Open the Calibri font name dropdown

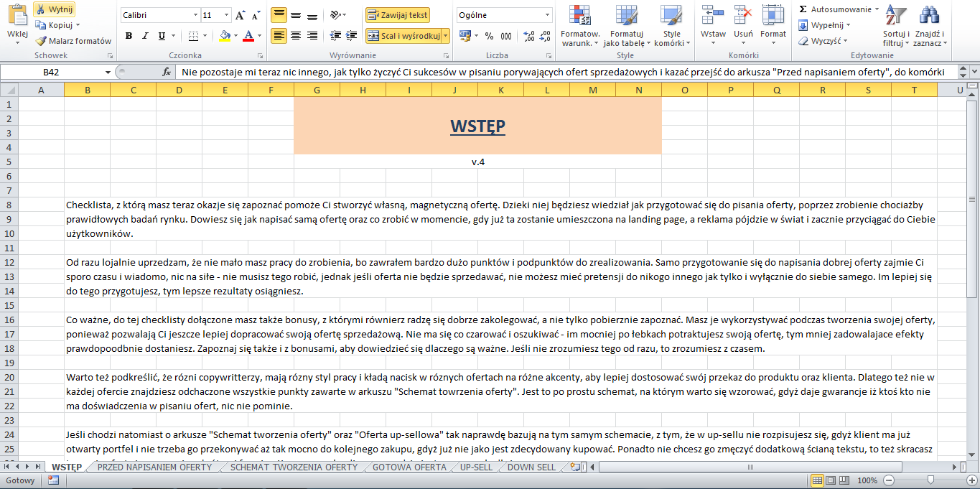pyautogui.click(x=195, y=15)
